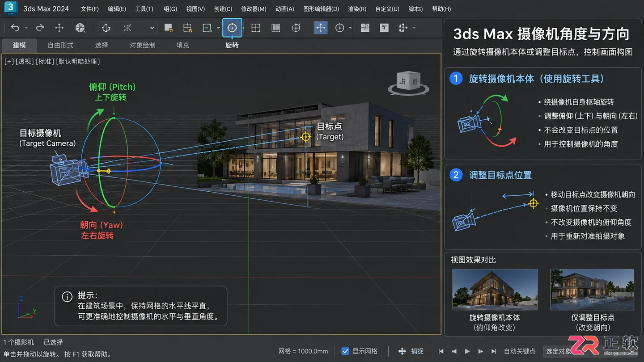644x362 pixels.
Task: Open the 动画(A) menu
Action: pyautogui.click(x=285, y=9)
